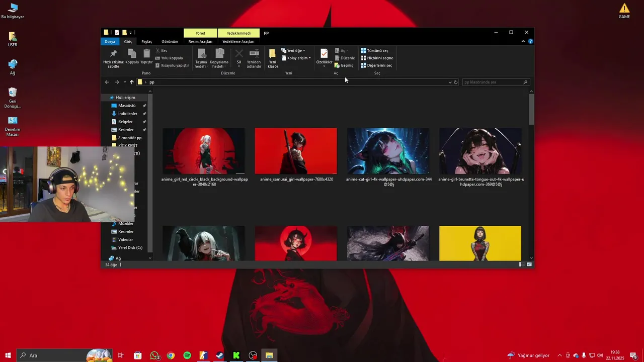The width and height of the screenshot is (644, 362).
Task: Open the Sil delete dropdown
Action: tap(239, 64)
